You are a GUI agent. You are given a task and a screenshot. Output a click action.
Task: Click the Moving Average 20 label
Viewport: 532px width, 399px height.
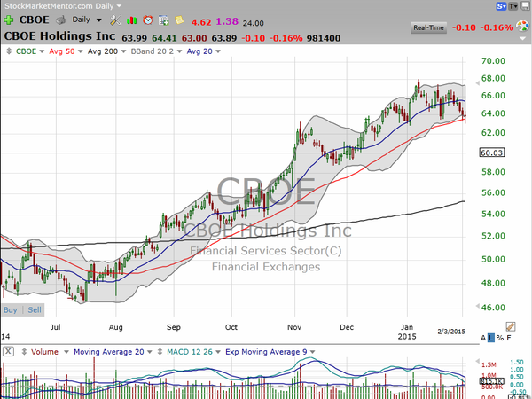pos(109,352)
